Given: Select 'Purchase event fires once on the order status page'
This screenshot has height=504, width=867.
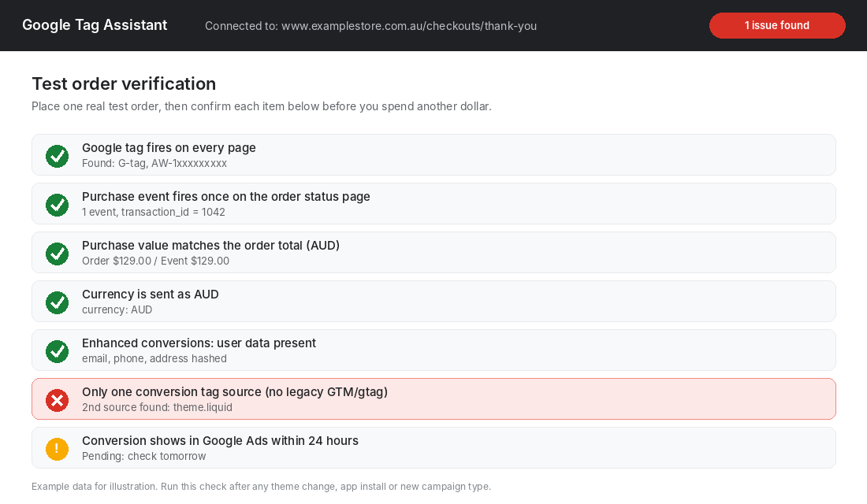Looking at the screenshot, I should [x=226, y=196].
